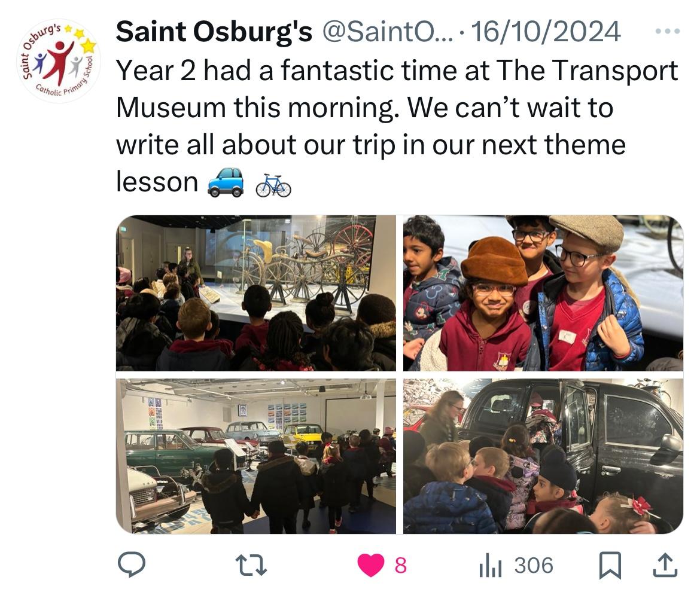Open the @SaintO... handle link
Screen dimensions: 700x589
point(387,32)
